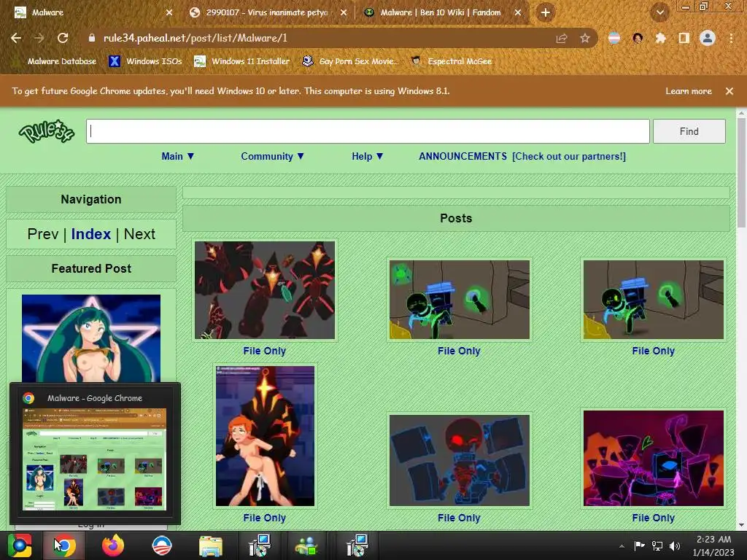Open the ANNOUNCEMENTS link
Viewport: 747px width, 560px height.
462,156
